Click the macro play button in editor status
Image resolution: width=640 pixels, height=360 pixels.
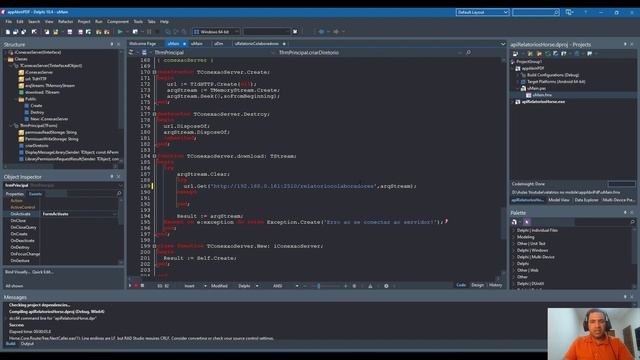coord(130,286)
